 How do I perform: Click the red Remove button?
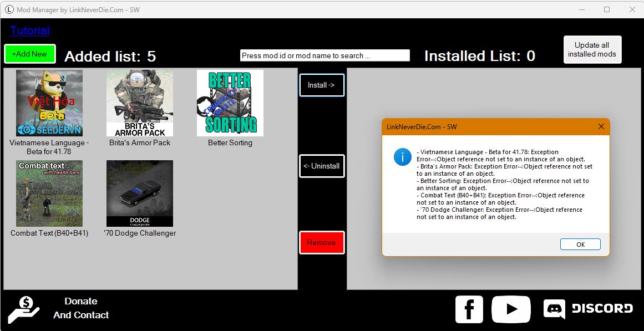[x=322, y=242]
